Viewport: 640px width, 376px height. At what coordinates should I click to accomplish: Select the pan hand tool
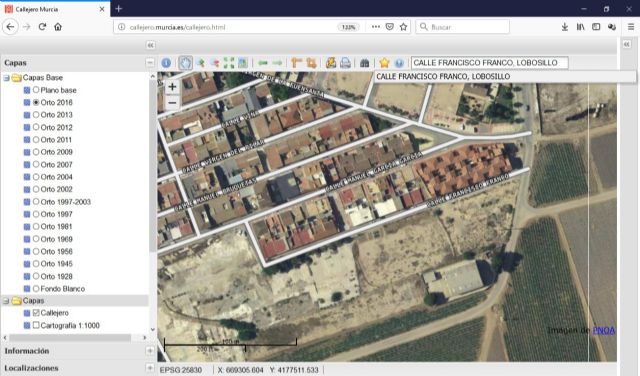185,63
